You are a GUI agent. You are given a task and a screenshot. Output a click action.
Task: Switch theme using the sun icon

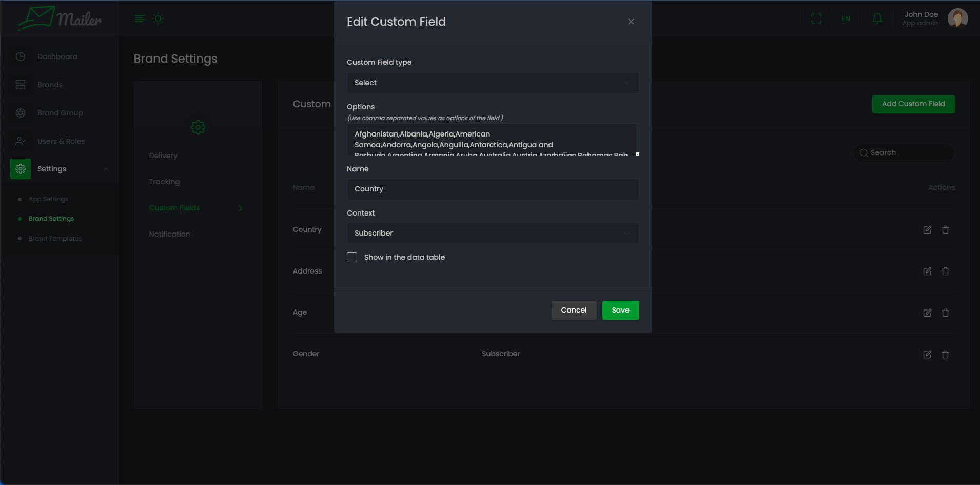pos(158,18)
